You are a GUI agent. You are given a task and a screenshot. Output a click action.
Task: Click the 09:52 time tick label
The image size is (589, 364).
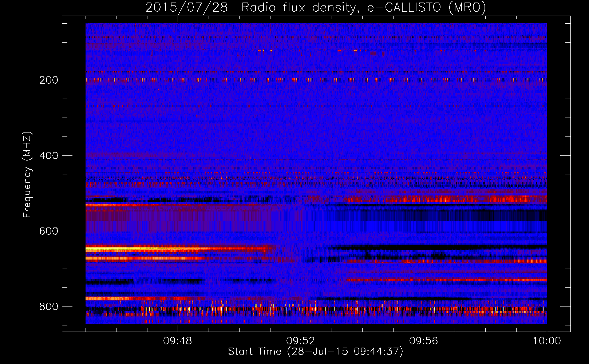(301, 341)
